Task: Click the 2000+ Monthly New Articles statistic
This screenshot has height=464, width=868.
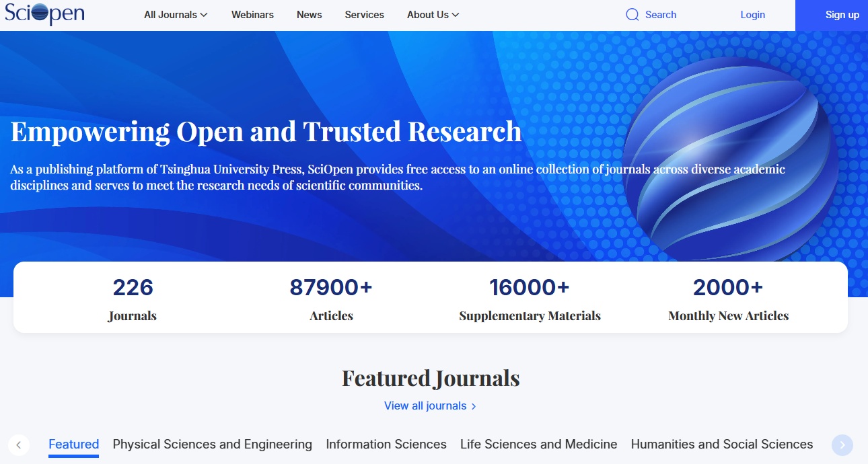Action: (x=729, y=299)
